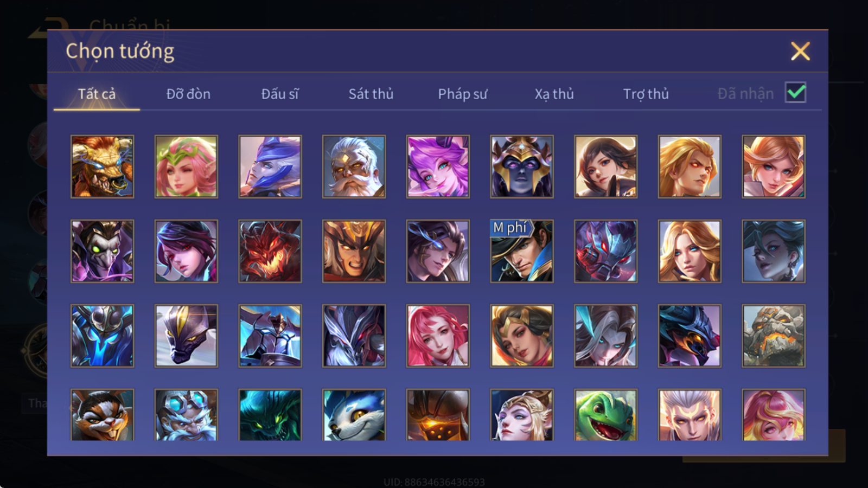Select the red demon hero portrait
Image resolution: width=868 pixels, height=488 pixels.
(x=270, y=251)
